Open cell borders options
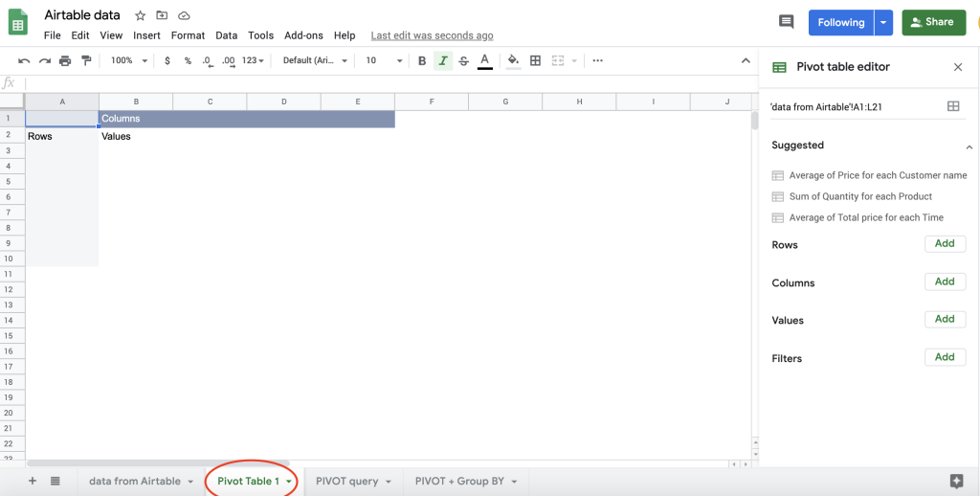This screenshot has height=496, width=980. pyautogui.click(x=535, y=60)
